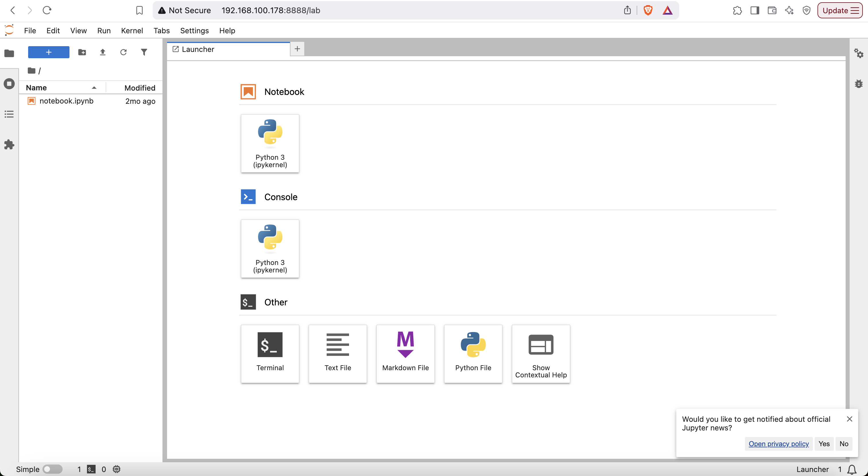Add new launcher tab with plus
868x476 pixels.
(297, 49)
